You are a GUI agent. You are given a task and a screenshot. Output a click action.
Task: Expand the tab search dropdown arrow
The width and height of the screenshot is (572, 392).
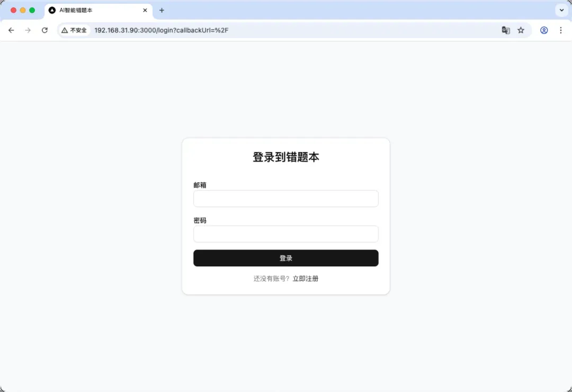(562, 10)
